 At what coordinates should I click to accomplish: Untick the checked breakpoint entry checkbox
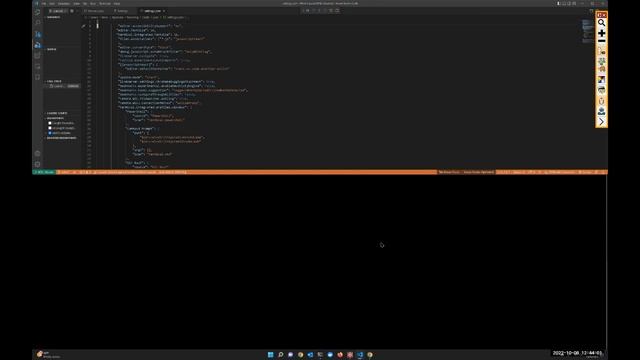[x=50, y=133]
